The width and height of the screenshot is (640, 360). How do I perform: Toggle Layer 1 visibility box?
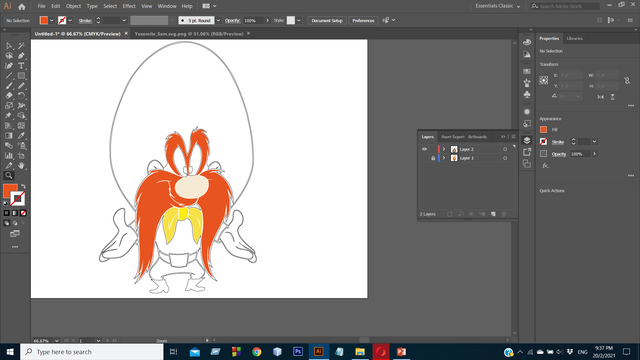point(424,158)
